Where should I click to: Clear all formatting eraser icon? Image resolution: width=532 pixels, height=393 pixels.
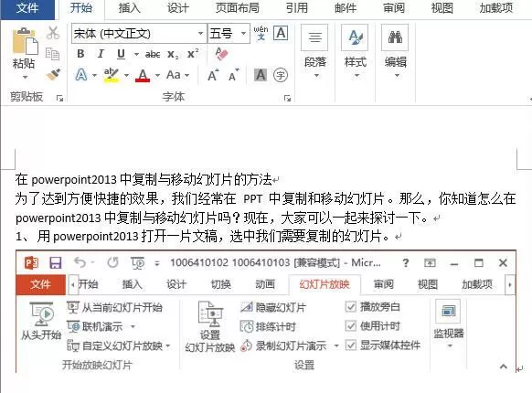[x=221, y=54]
